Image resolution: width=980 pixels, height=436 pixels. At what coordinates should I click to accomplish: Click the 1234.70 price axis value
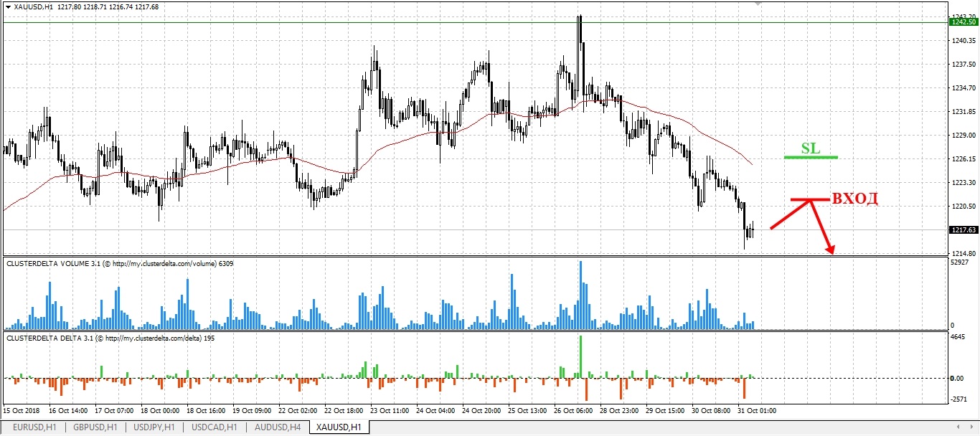[963, 87]
